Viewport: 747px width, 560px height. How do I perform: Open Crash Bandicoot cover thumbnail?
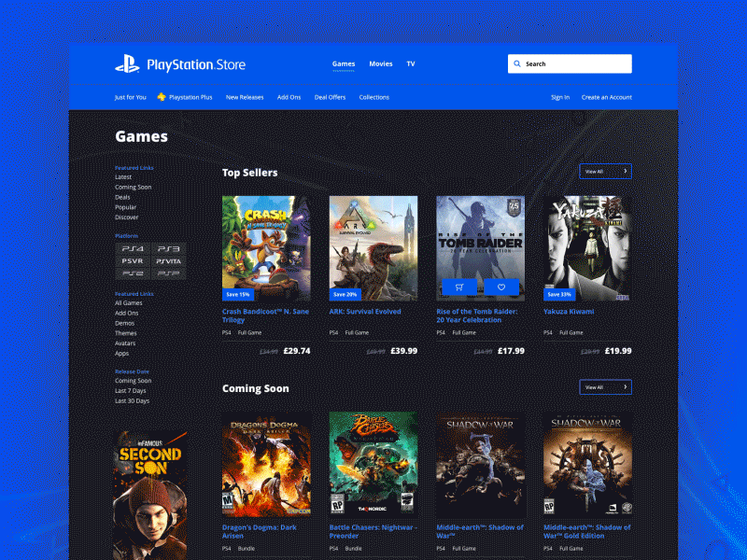click(x=266, y=248)
